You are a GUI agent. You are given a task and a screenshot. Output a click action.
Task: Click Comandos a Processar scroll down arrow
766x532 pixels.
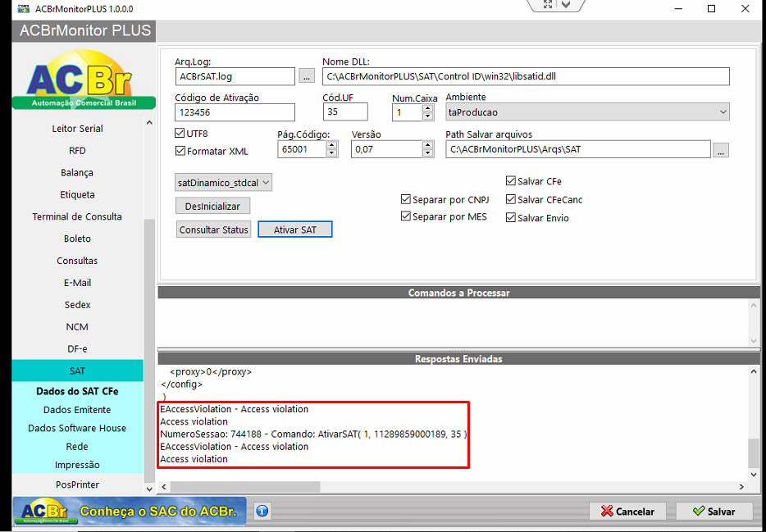tap(754, 341)
